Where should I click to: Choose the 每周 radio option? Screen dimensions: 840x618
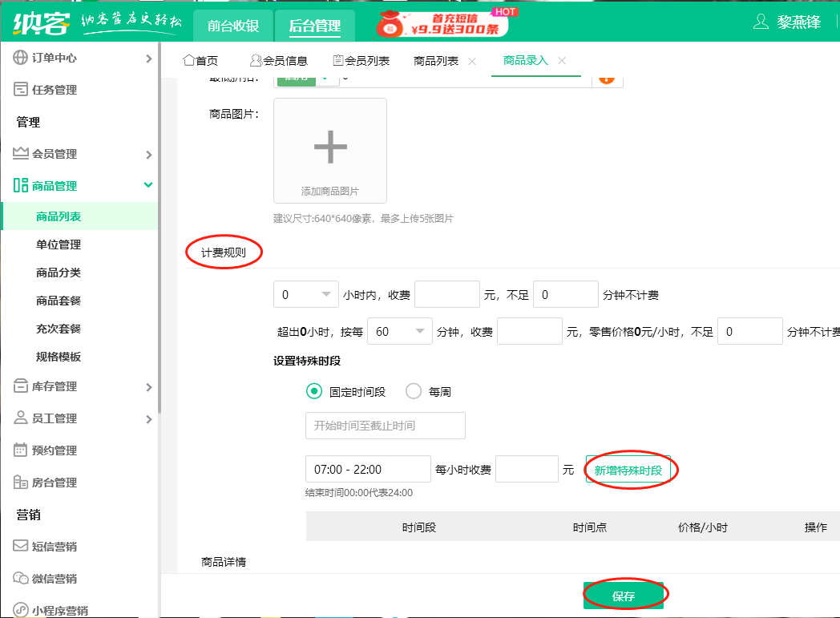click(413, 391)
